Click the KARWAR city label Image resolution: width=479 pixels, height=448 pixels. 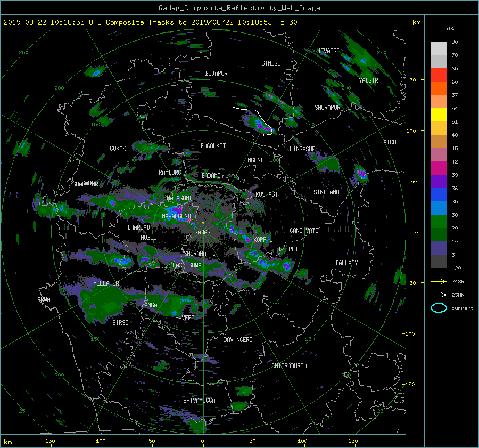click(44, 299)
